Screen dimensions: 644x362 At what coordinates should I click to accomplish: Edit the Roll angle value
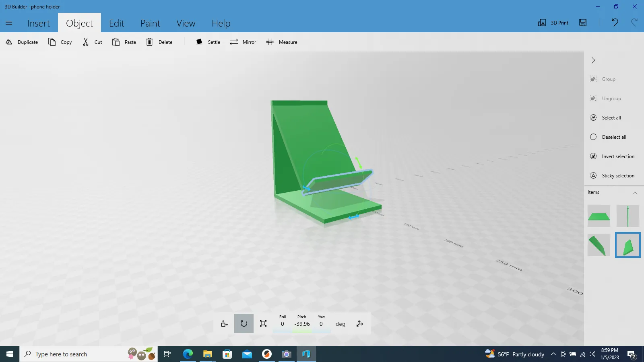coord(283,324)
